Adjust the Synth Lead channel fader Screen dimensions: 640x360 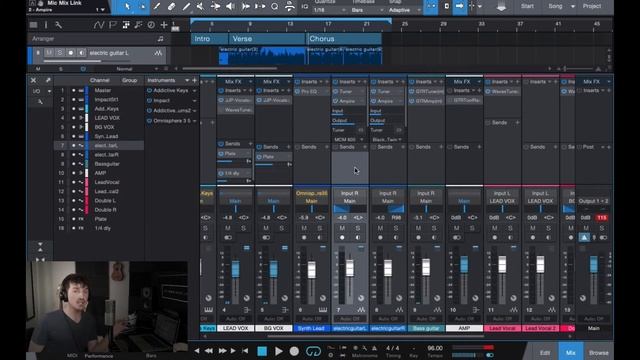pos(311,270)
